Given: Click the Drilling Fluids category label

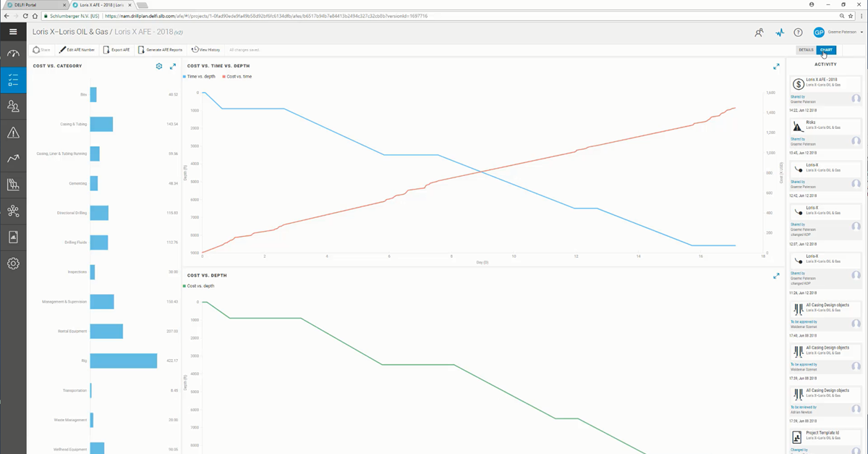Looking at the screenshot, I should tap(75, 243).
